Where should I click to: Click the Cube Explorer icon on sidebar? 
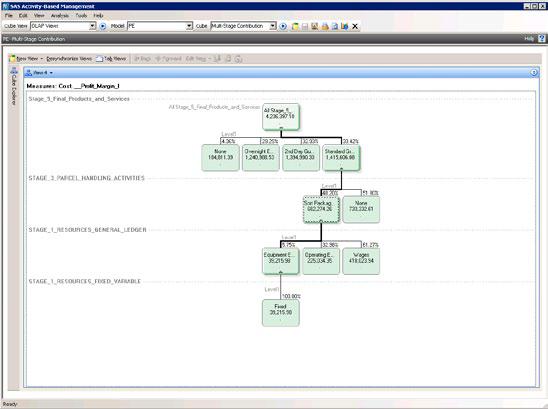point(14,71)
